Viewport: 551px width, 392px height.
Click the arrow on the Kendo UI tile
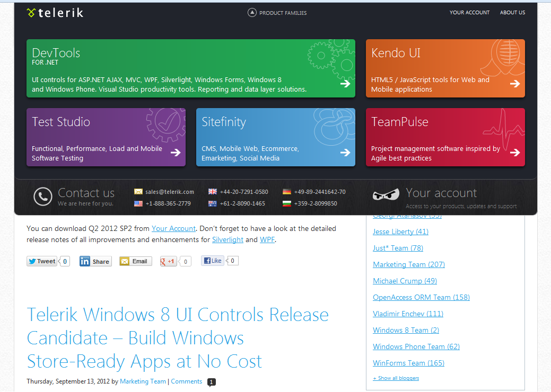point(515,84)
